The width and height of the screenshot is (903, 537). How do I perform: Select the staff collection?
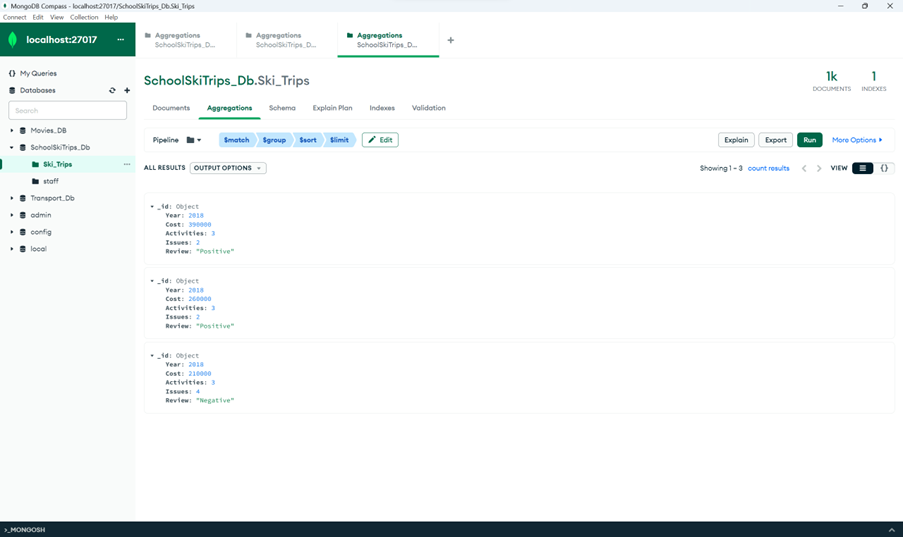[x=51, y=181]
